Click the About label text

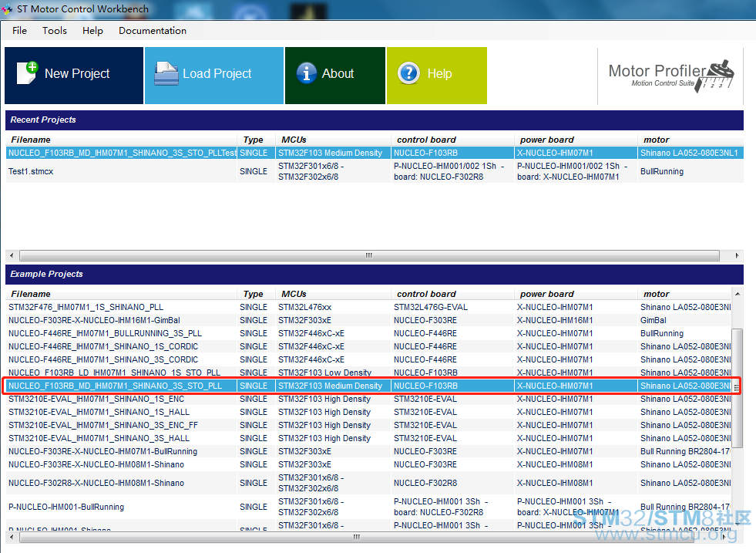338,73
